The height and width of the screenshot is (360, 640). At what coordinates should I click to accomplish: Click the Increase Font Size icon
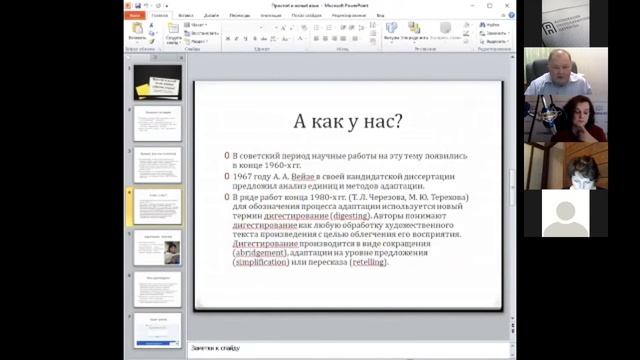pyautogui.click(x=283, y=28)
